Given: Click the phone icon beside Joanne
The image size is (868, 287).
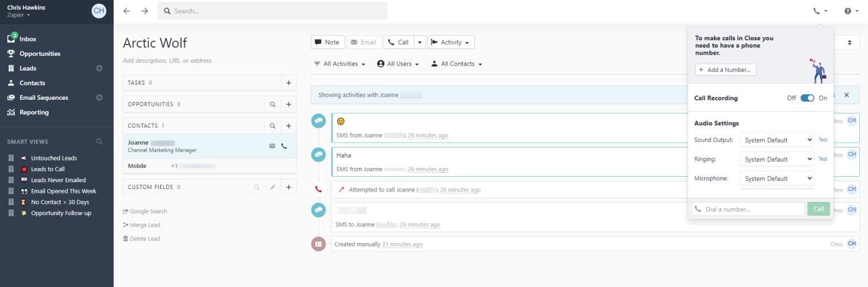Looking at the screenshot, I should click(284, 146).
